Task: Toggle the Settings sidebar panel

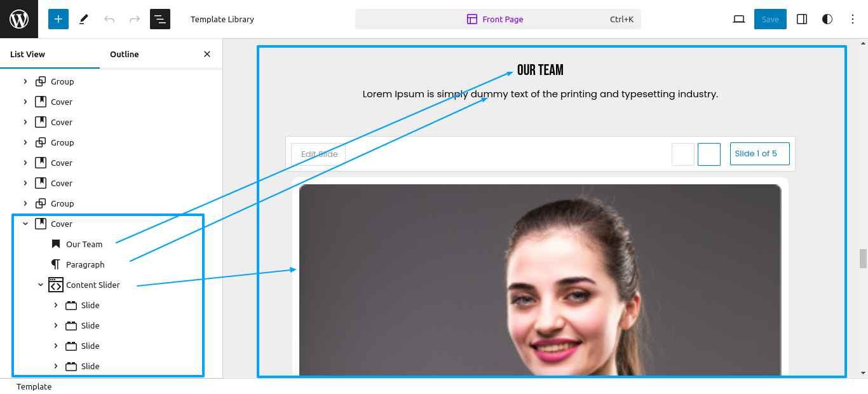Action: point(802,19)
